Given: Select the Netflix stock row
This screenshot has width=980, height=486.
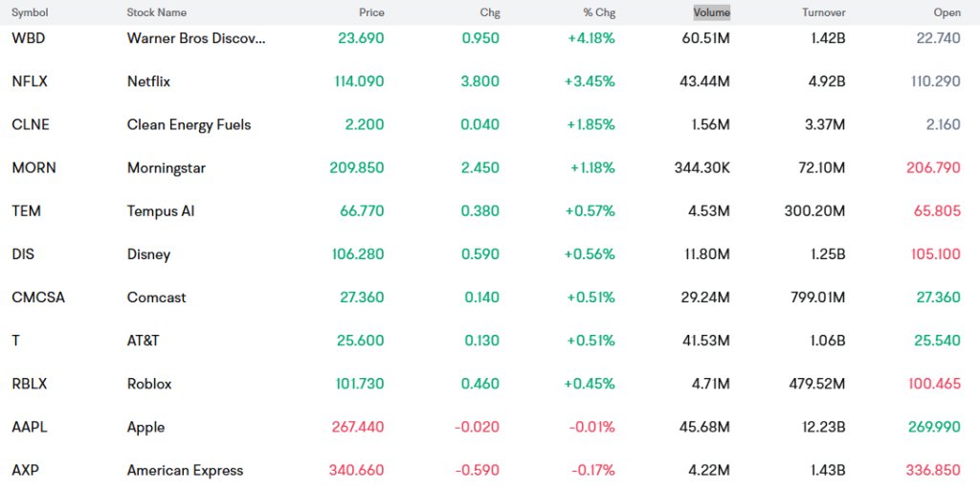Looking at the screenshot, I should coord(148,81).
